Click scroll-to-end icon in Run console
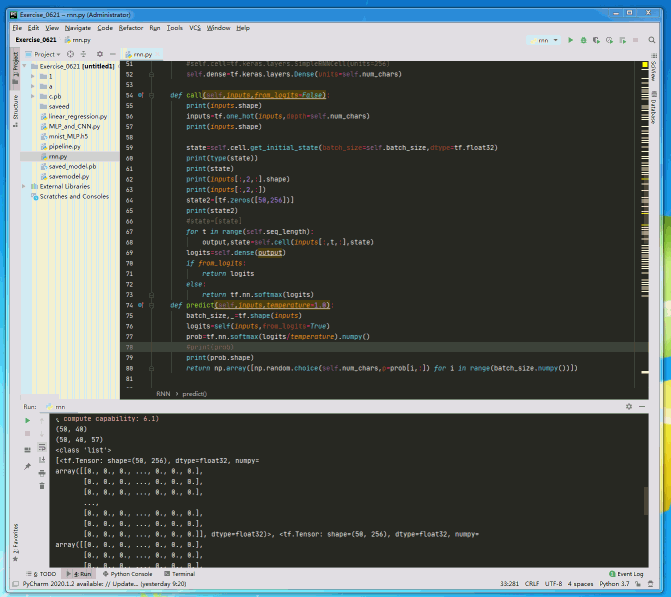671x597 pixels. pyautogui.click(x=42, y=460)
